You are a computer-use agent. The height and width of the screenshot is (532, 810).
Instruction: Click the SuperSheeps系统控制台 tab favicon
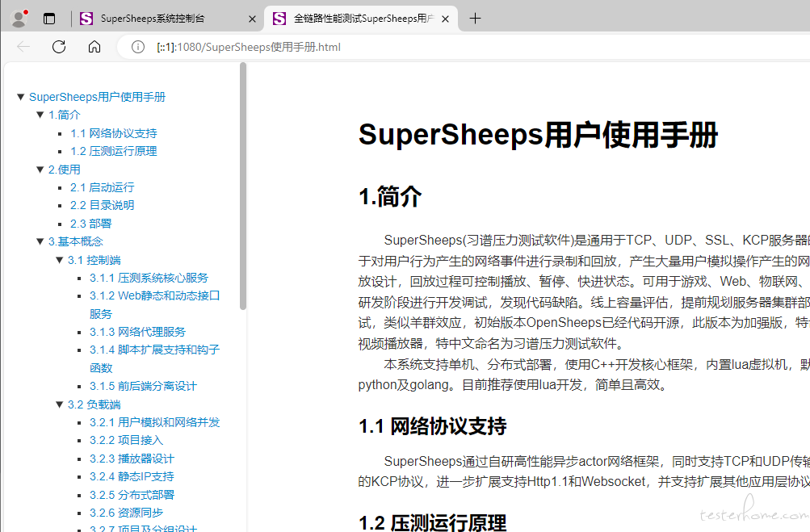click(x=86, y=19)
